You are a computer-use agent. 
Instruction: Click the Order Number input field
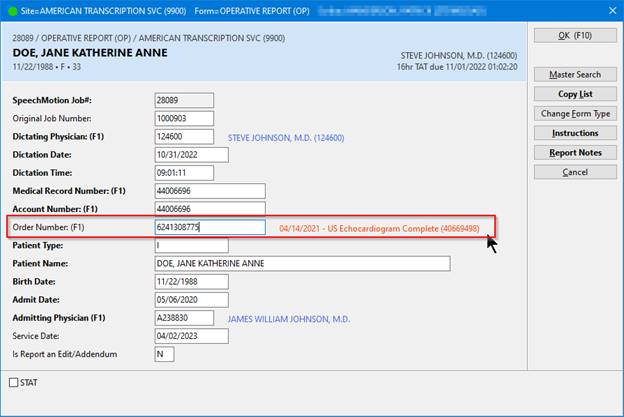coord(210,227)
